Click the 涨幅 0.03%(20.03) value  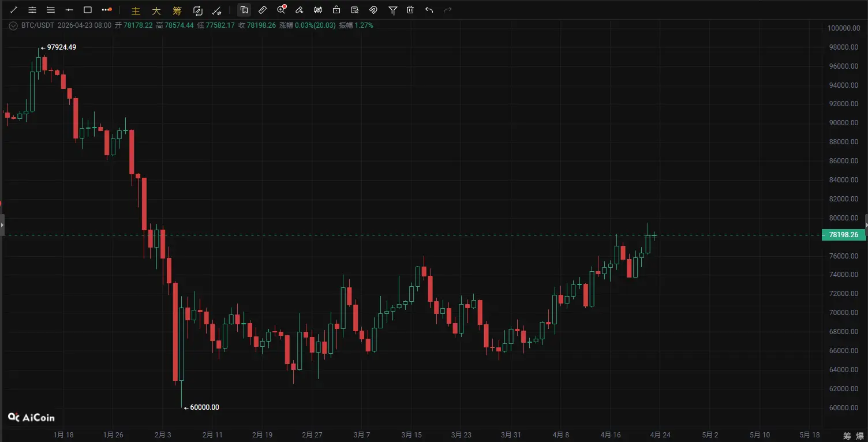[x=315, y=25]
